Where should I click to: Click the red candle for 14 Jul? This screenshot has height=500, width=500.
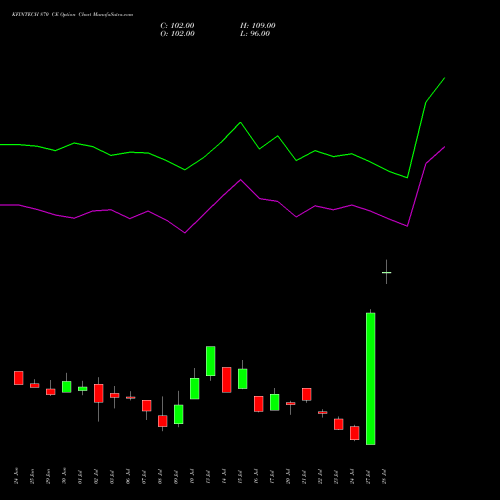pos(227,380)
